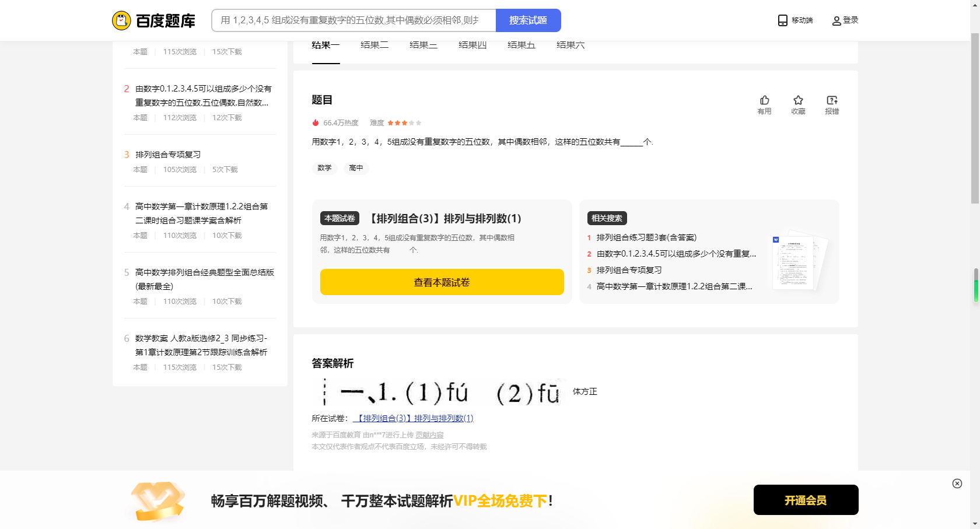Image resolution: width=980 pixels, height=529 pixels.
Task: Click the paper title 【排列组合(3)】排列与排列数(1)
Action: pyautogui.click(x=444, y=219)
